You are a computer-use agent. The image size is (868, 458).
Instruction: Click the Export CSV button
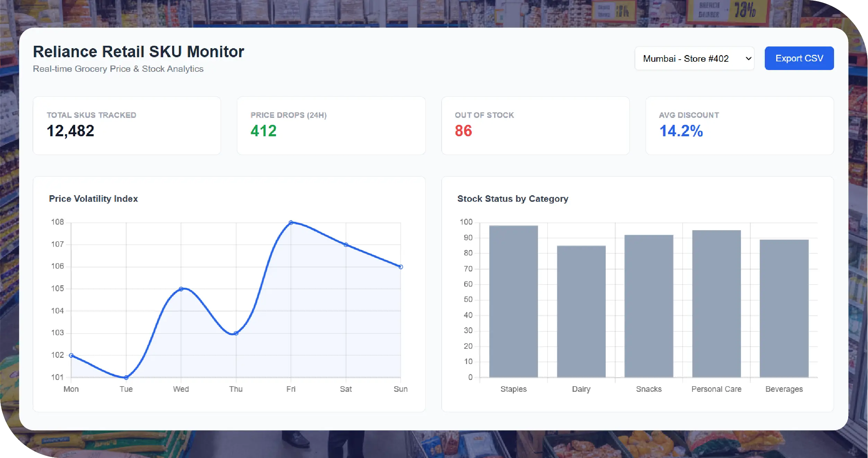(799, 59)
